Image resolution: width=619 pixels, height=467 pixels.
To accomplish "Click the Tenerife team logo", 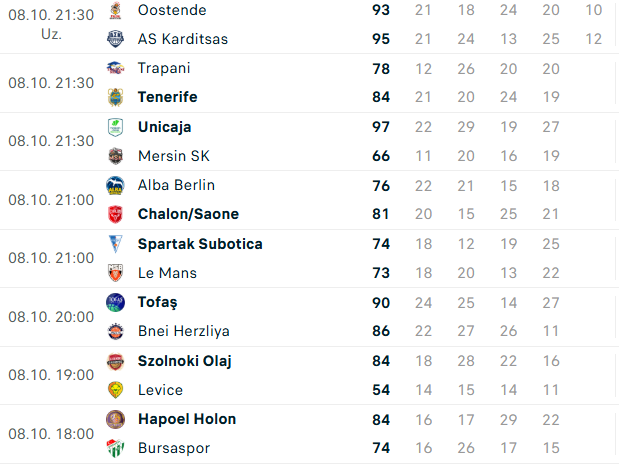I will 116,97.
